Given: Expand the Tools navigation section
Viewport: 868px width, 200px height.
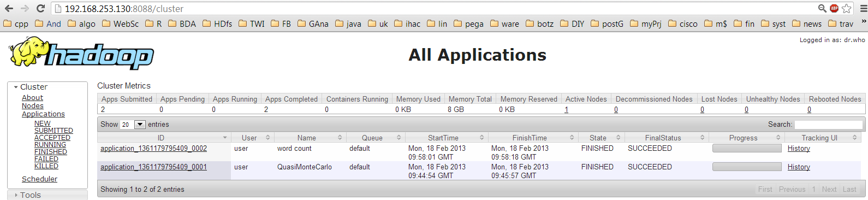Looking at the screenshot, I should click(16, 195).
